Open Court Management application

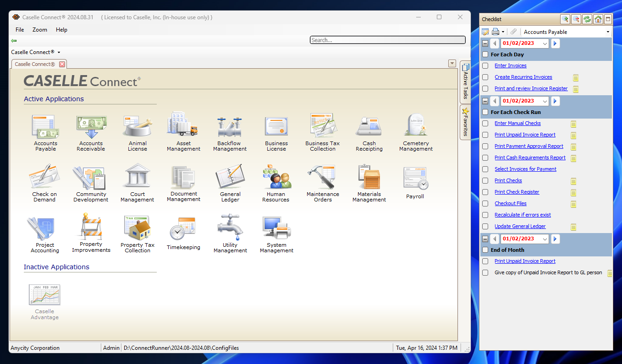pos(138,183)
